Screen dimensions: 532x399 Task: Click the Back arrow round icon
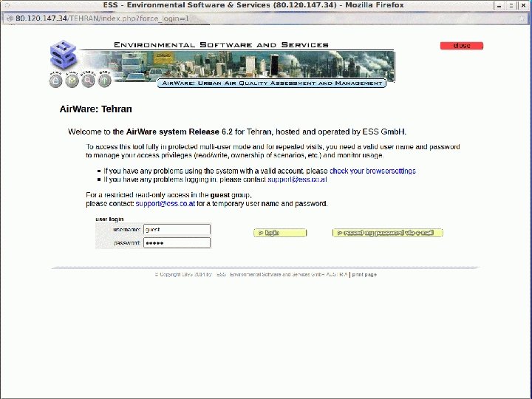point(104,81)
